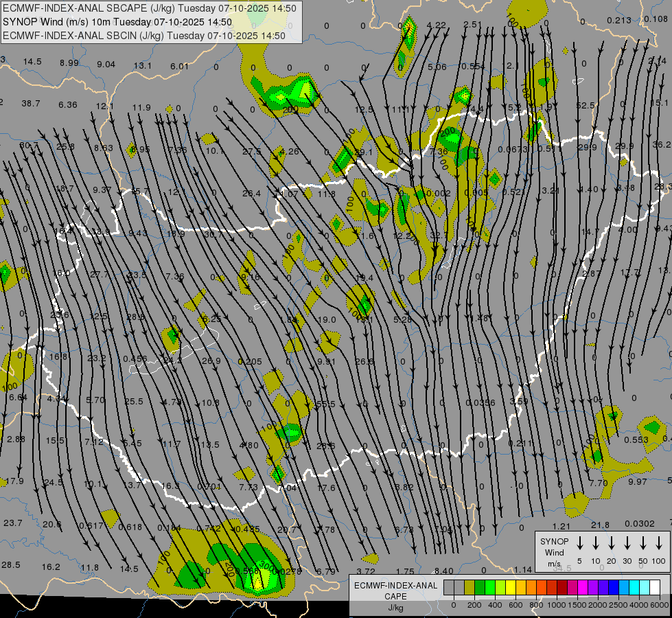Click the 5 m/s wind arrow in legend

[580, 543]
